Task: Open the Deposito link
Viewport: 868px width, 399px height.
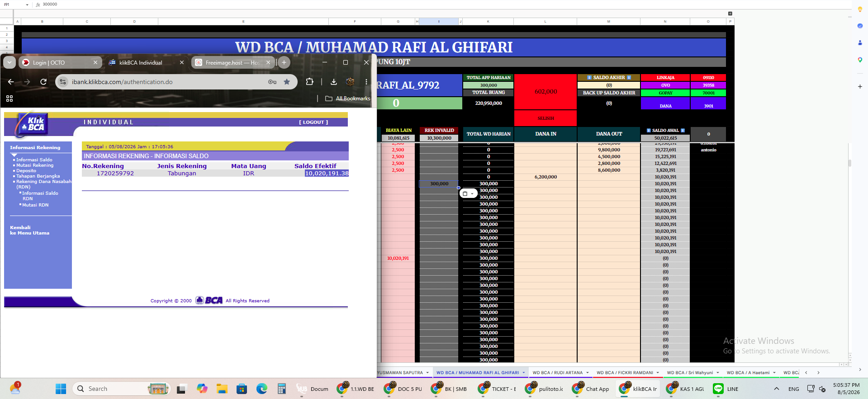Action: pos(26,170)
